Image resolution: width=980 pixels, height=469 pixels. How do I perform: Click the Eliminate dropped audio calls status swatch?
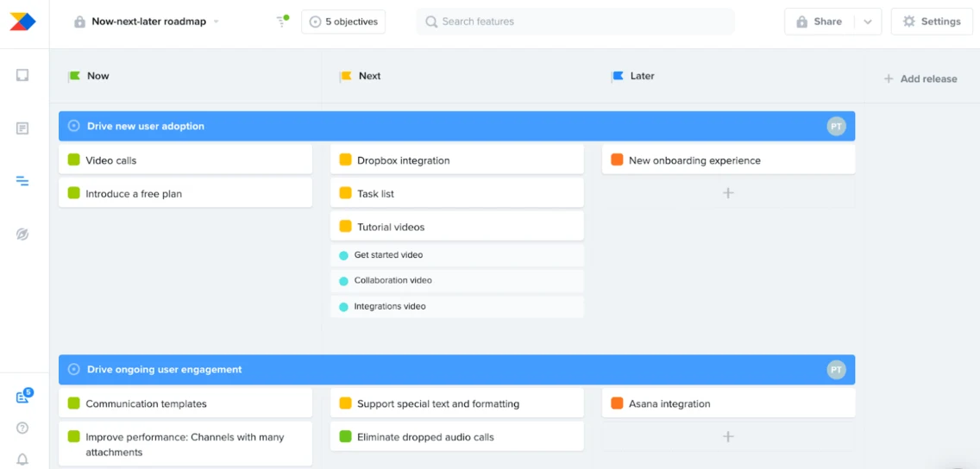(x=346, y=436)
